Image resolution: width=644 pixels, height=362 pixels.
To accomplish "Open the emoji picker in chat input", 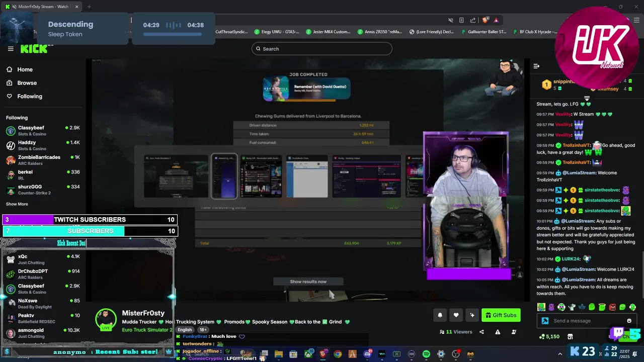I will (x=629, y=321).
